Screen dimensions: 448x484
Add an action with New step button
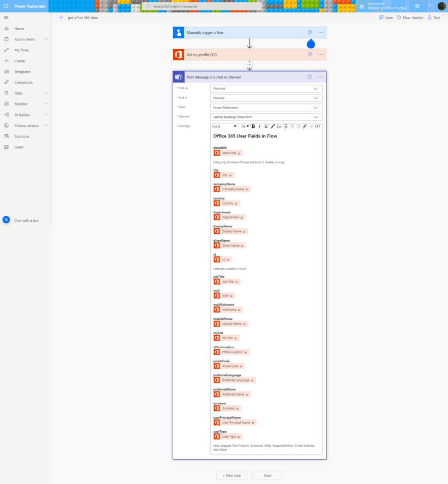[x=231, y=475]
